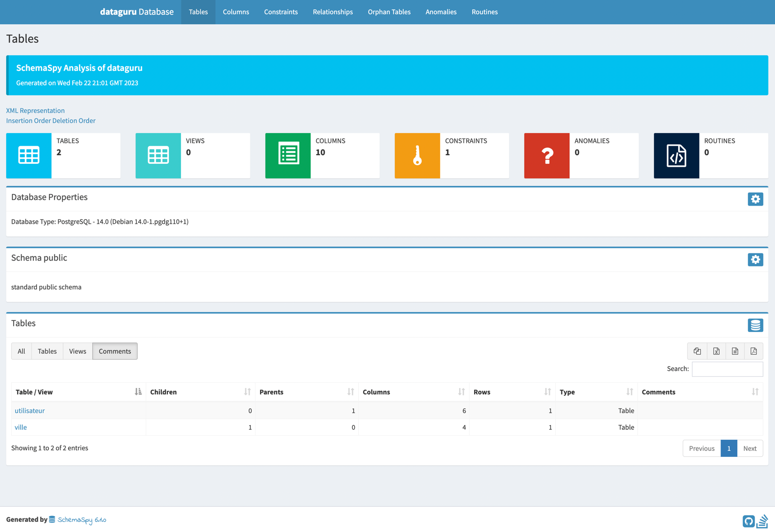Go to the Anomalies navbar tab

[x=441, y=12]
